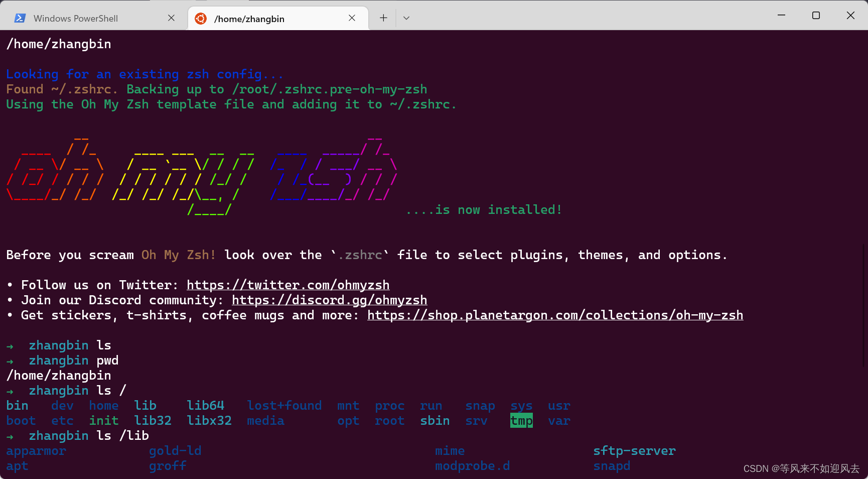The width and height of the screenshot is (868, 479).
Task: Click the PowerShell icon on the first tab
Action: click(x=20, y=18)
